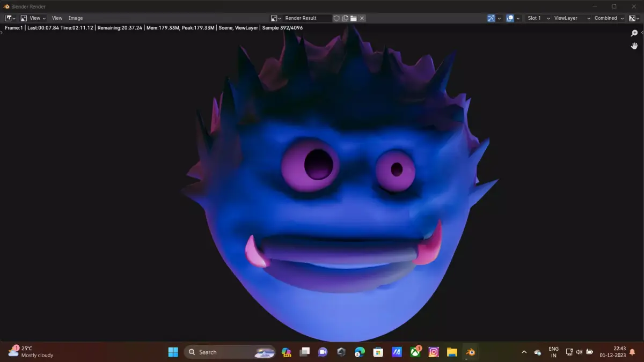The width and height of the screenshot is (644, 362).
Task: Open the display channels dropdown
Action: click(634, 18)
